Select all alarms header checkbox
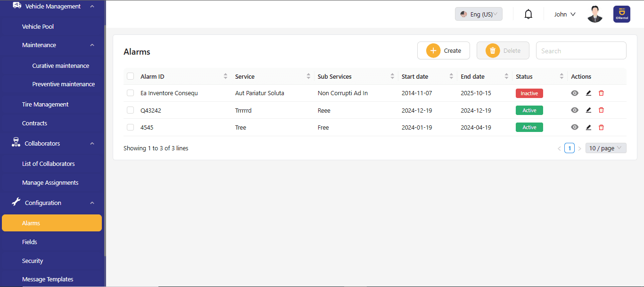Viewport: 644px width, 287px height. pyautogui.click(x=131, y=76)
